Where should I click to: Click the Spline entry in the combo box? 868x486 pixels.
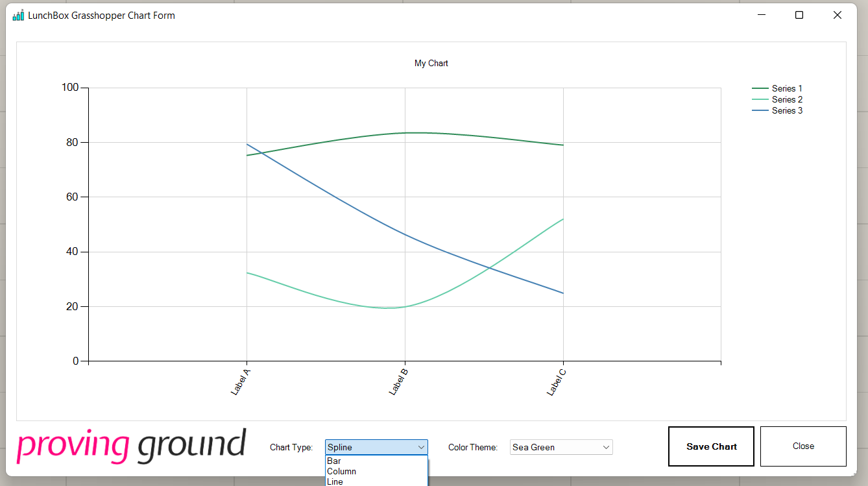341,447
